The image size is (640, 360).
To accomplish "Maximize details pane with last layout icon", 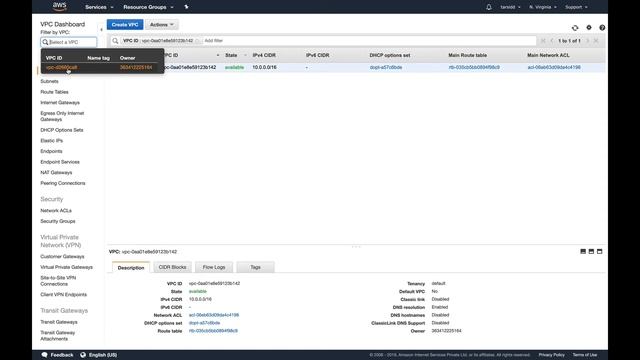I will tap(599, 251).
